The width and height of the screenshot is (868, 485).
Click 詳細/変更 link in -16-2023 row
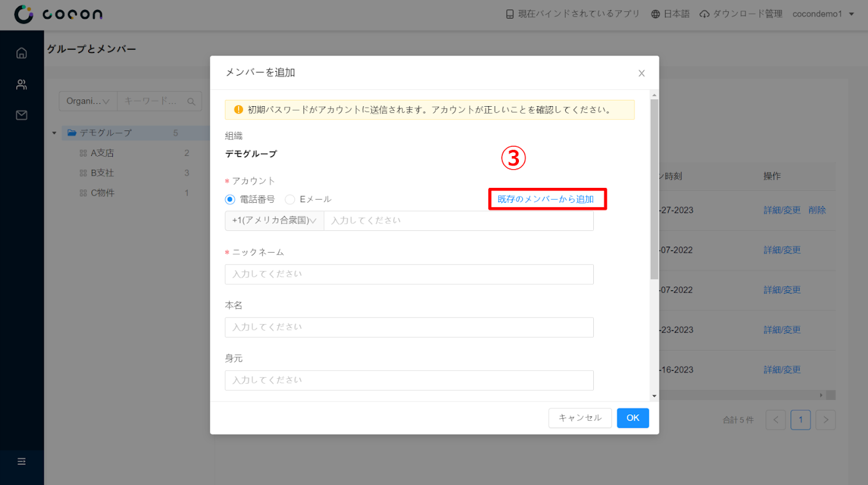[x=782, y=370]
